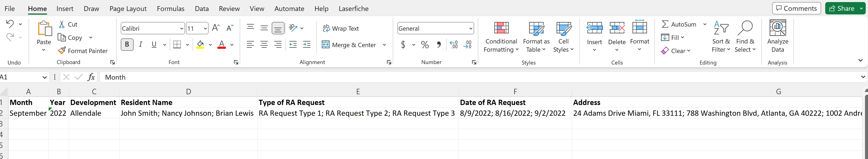This screenshot has width=868, height=159.
Task: Click the Undo arrow icon
Action: (10, 24)
